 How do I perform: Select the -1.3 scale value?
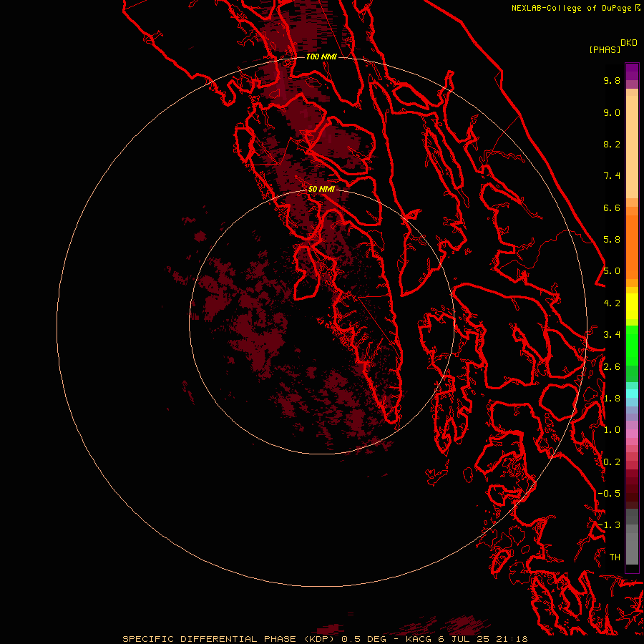pos(609,525)
